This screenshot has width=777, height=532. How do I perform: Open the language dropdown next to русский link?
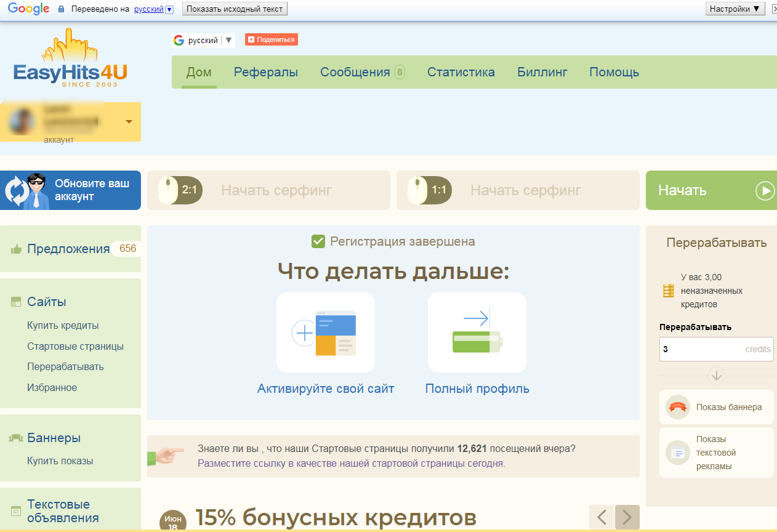(x=169, y=9)
